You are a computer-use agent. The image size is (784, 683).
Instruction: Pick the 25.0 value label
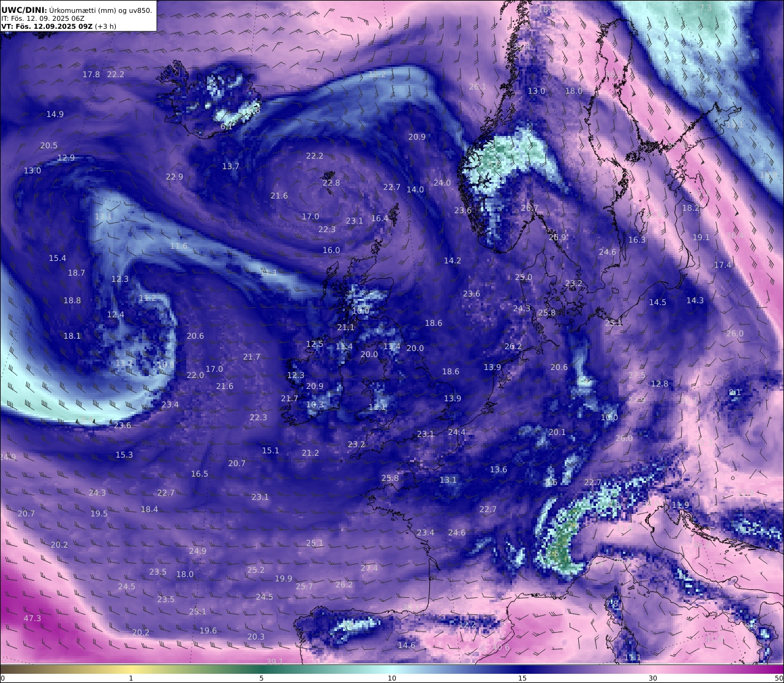pyautogui.click(x=524, y=277)
